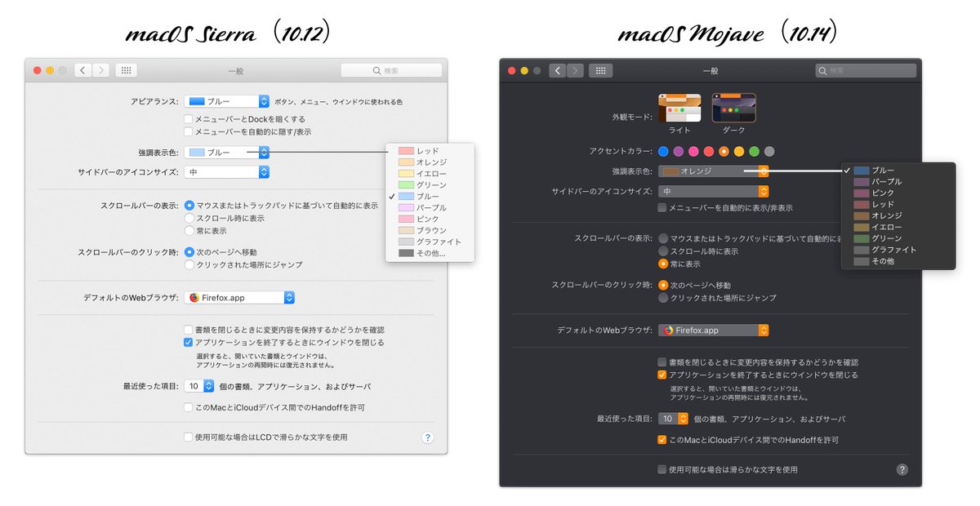Viewport: 980px width, 506px height.
Task: Open help button in Mojave window
Action: pos(902,469)
